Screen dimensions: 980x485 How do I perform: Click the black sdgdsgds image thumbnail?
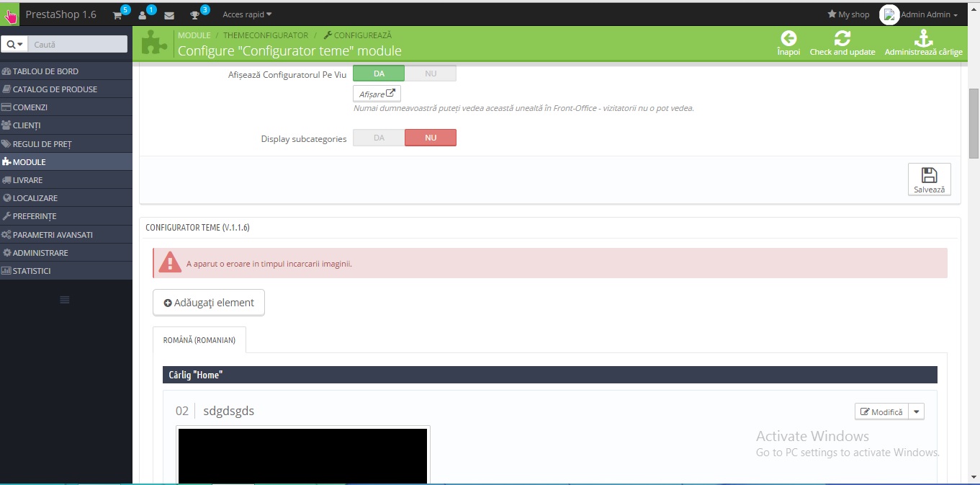tap(302, 455)
